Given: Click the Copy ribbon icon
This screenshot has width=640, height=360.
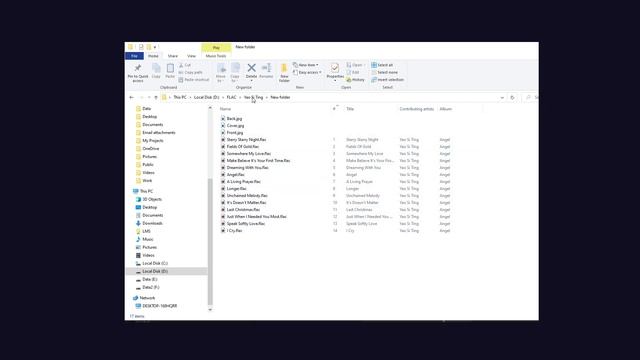Looking at the screenshot, I should click(156, 68).
